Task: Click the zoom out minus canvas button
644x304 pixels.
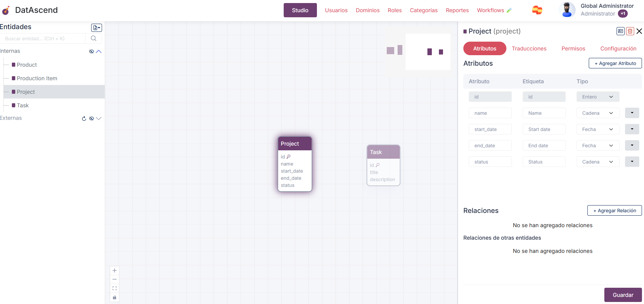Action: tap(115, 279)
